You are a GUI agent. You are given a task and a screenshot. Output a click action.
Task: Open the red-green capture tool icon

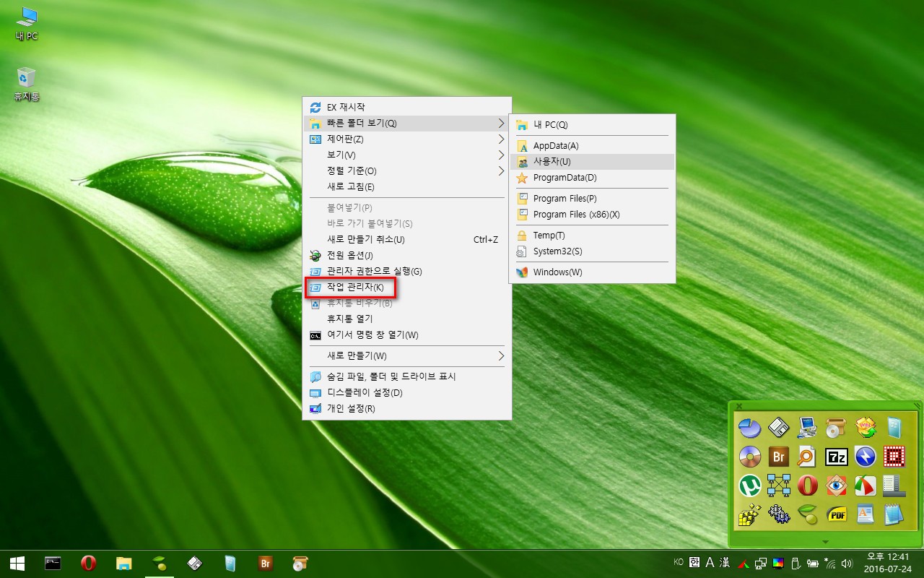865,486
